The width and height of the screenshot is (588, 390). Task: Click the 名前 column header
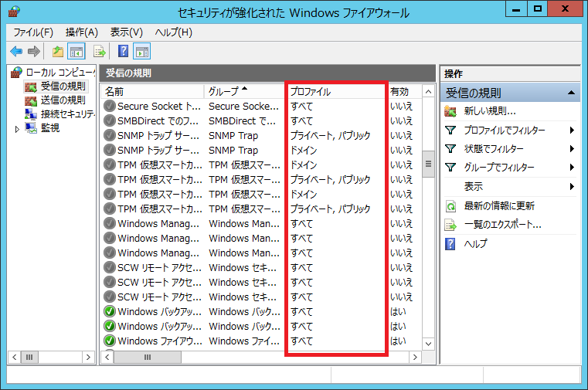pos(152,91)
